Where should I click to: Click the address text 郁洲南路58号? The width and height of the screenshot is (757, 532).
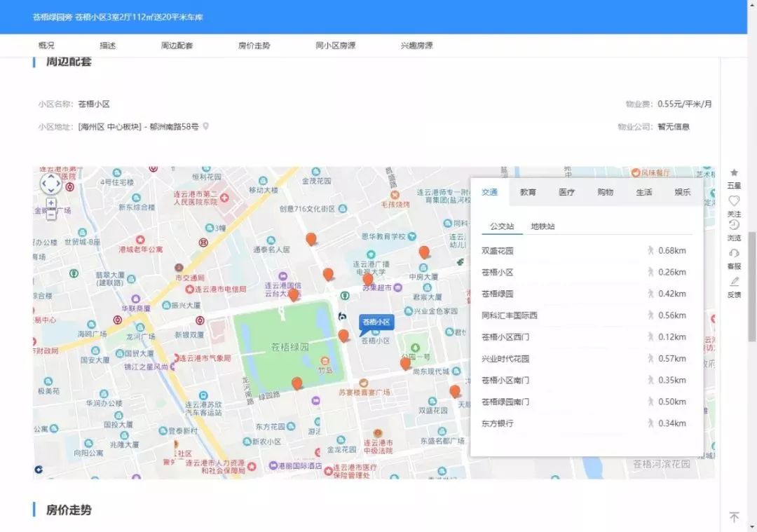coord(174,126)
